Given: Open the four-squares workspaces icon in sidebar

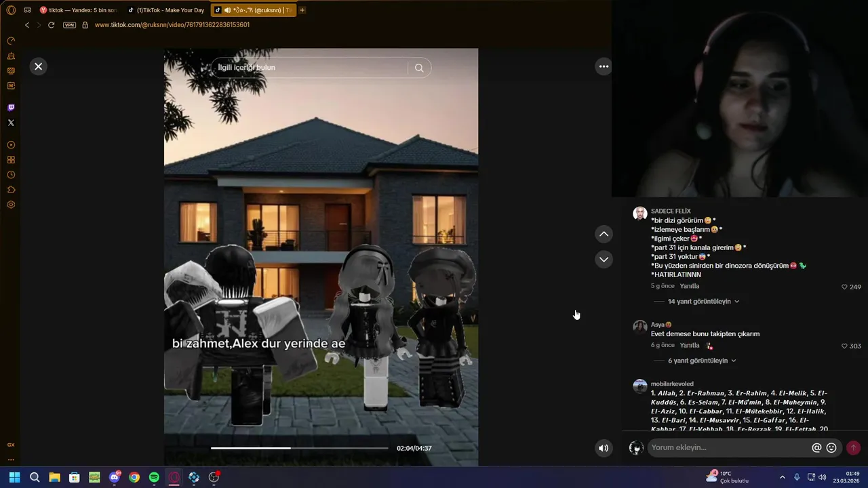Looking at the screenshot, I should tap(11, 160).
